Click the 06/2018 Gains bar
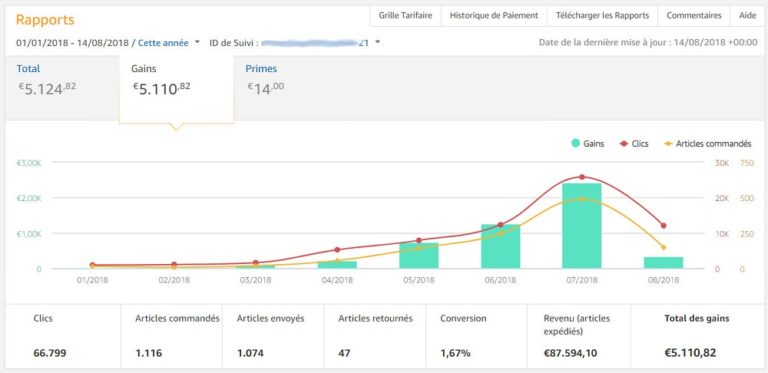Image resolution: width=768 pixels, height=373 pixels. click(x=500, y=246)
